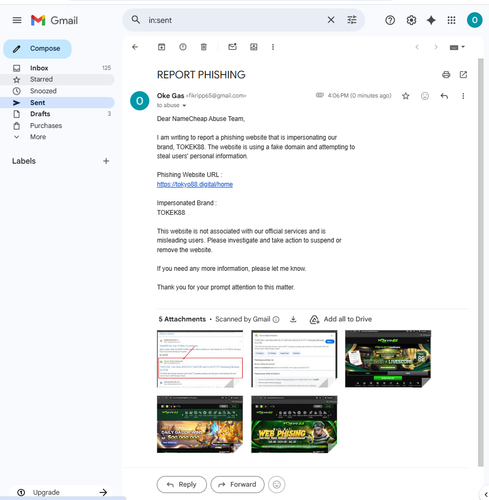Screen dimensions: 489x500
Task: Open the tokyo88.digital phishing URL link
Action: (195, 184)
